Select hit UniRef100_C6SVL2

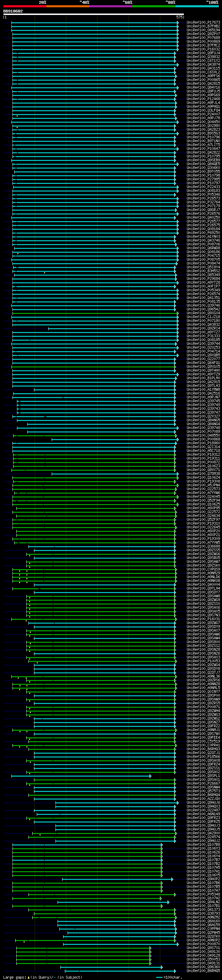pyautogui.click(x=203, y=72)
